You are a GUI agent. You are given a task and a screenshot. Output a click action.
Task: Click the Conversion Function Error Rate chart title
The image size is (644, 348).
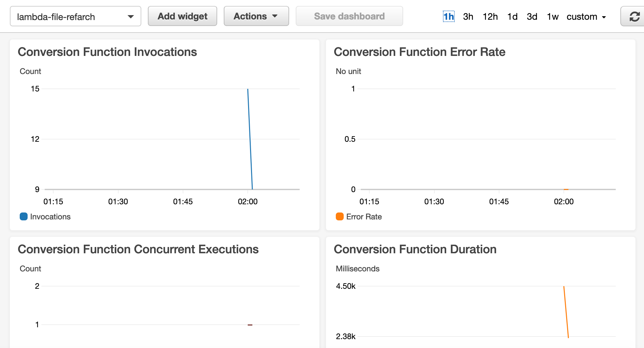point(420,52)
